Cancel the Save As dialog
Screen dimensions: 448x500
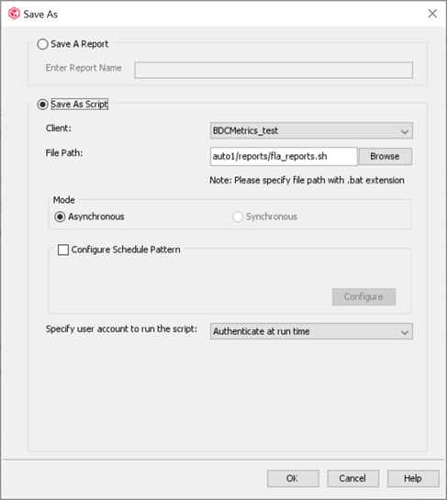point(353,478)
